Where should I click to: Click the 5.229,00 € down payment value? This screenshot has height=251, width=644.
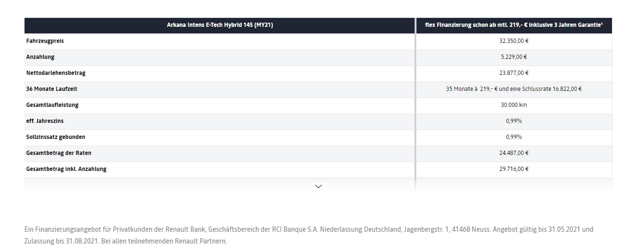coord(514,57)
